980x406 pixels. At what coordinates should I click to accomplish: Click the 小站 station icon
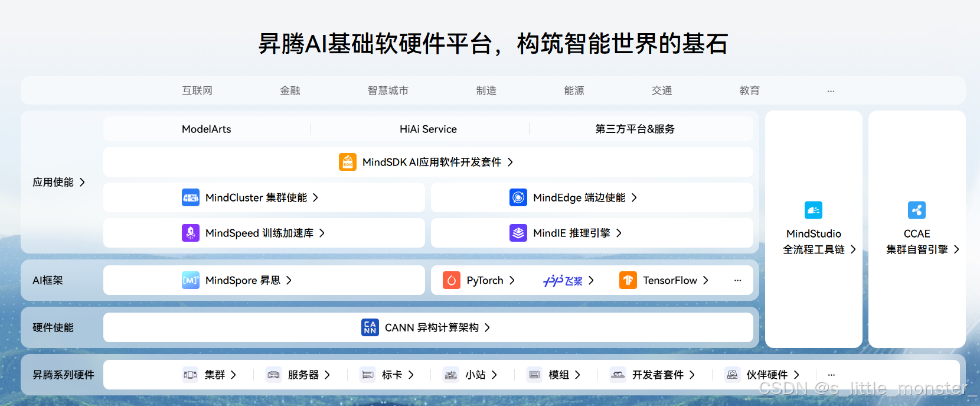(x=451, y=375)
